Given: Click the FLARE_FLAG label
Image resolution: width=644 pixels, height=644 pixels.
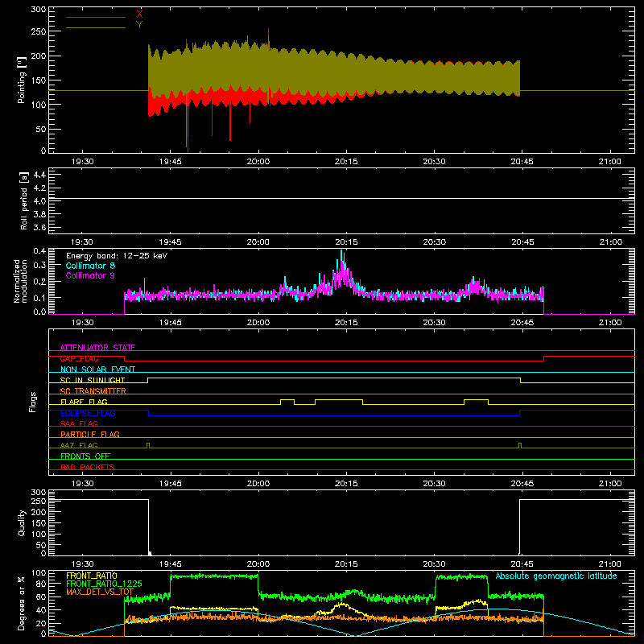Looking at the screenshot, I should pyautogui.click(x=84, y=402).
